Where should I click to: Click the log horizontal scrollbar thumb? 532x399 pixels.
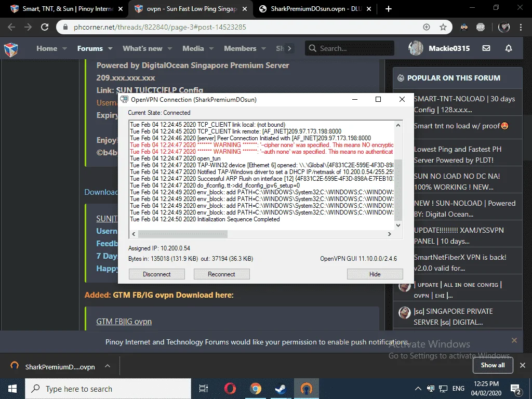click(x=182, y=234)
